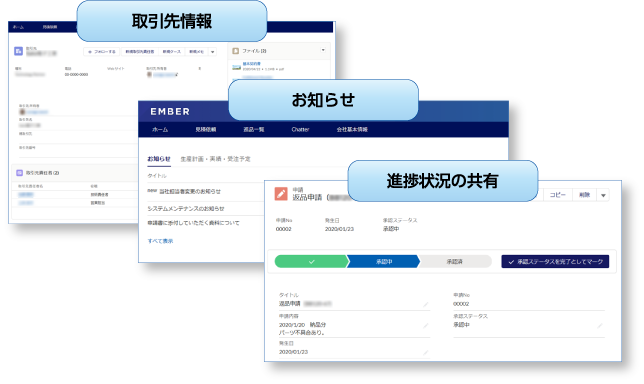Open the 基本契約書 file thumbnail
644x384 pixels.
pos(236,67)
